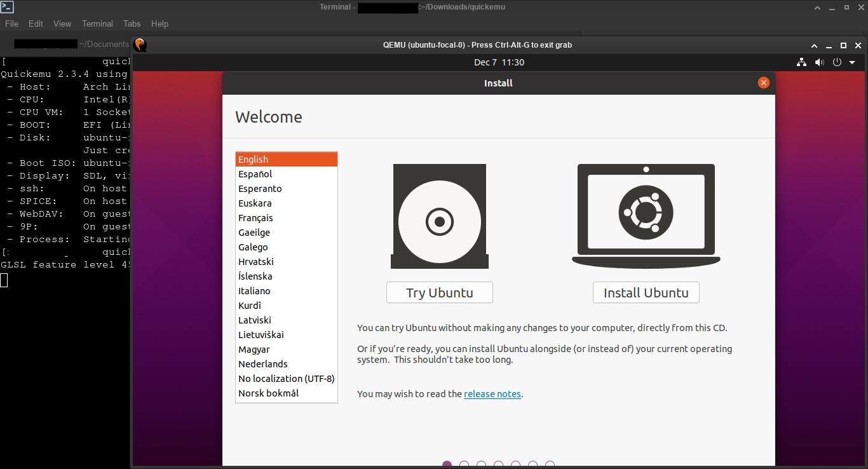The width and height of the screenshot is (868, 469).
Task: Minimize the QEMU window
Action: point(829,45)
